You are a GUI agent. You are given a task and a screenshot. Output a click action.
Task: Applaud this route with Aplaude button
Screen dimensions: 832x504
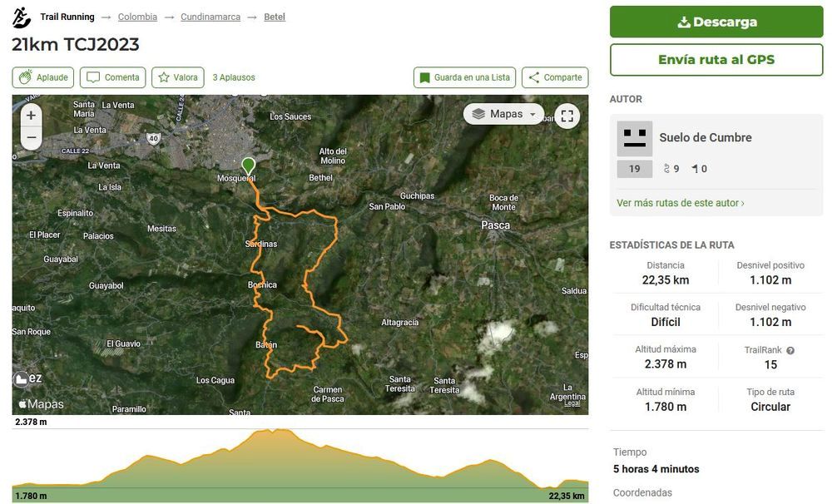pos(43,77)
